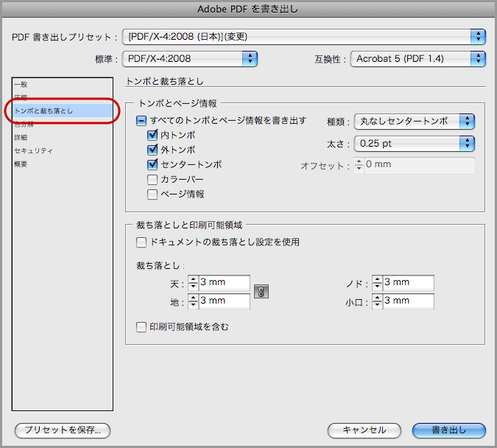Click the ノド bleed stepper arrows
Image resolution: width=497 pixels, height=448 pixels.
(x=377, y=282)
